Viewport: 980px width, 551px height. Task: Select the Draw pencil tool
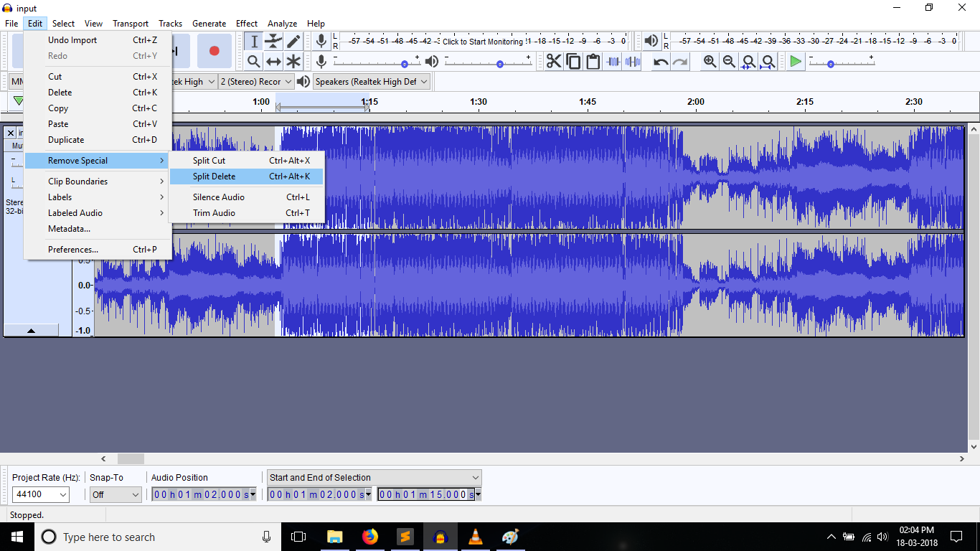[293, 42]
